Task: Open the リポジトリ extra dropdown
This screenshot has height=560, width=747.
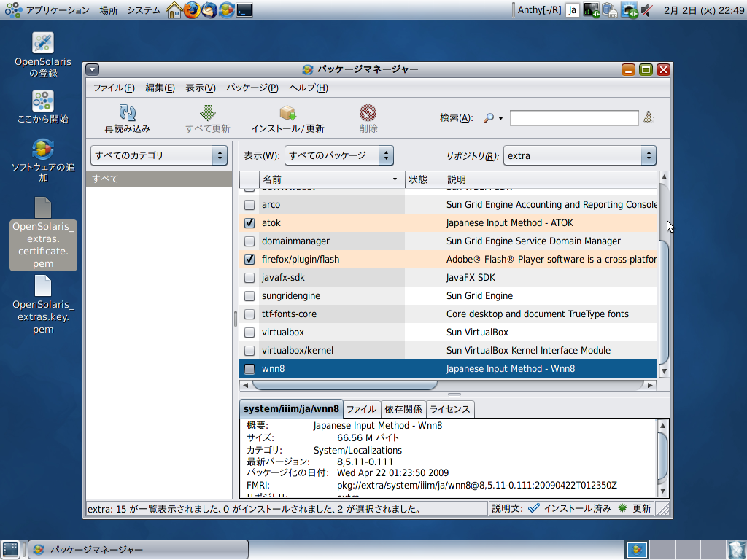Action: coord(580,155)
